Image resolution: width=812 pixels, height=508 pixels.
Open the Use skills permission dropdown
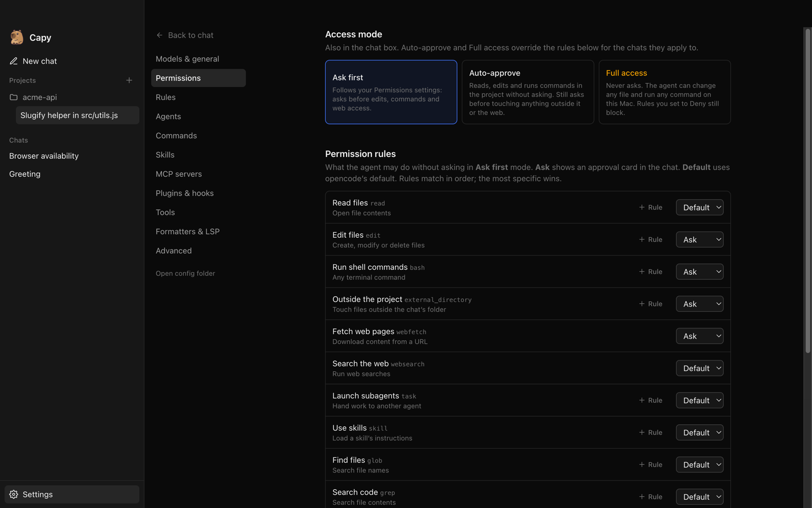[699, 432]
